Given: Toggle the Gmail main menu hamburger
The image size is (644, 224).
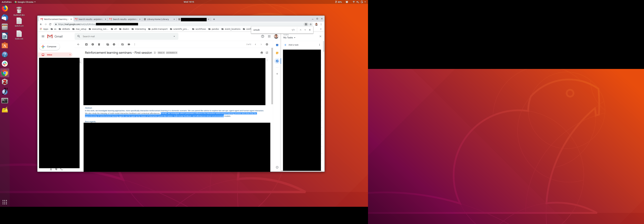Looking at the screenshot, I should (x=43, y=36).
